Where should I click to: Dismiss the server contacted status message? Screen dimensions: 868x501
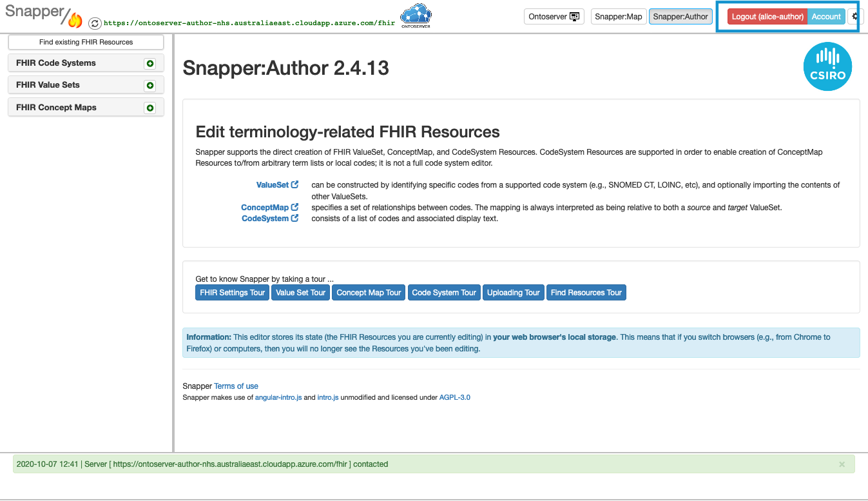[841, 464]
